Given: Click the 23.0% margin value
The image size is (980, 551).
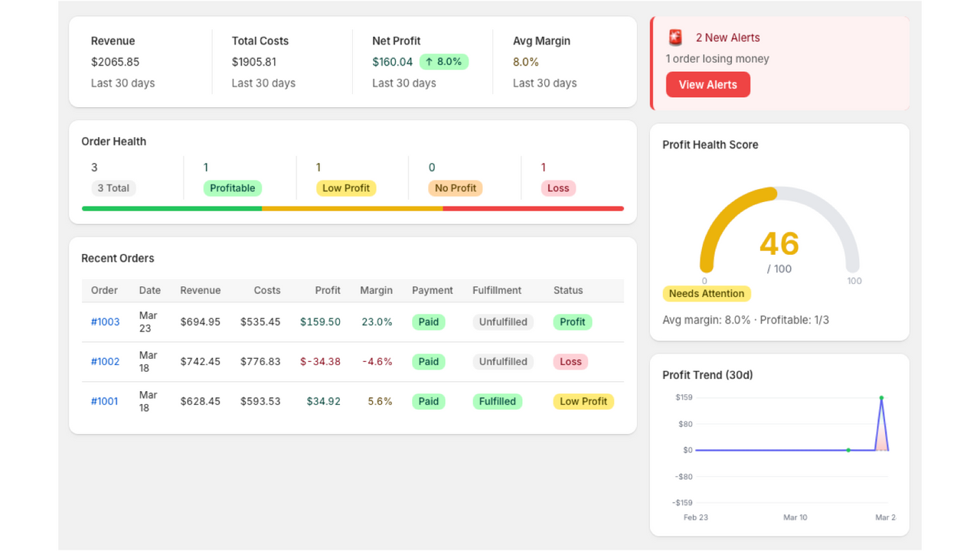Looking at the screenshot, I should (377, 322).
